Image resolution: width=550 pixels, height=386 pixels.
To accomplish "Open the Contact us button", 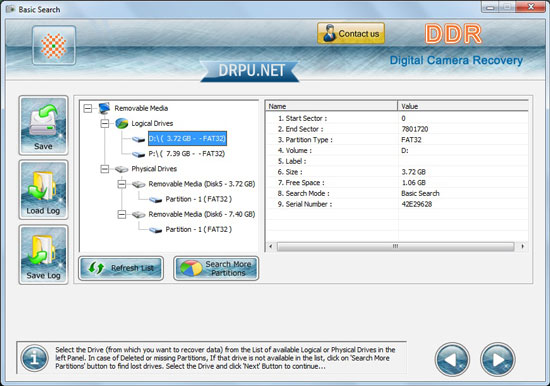I will [351, 33].
